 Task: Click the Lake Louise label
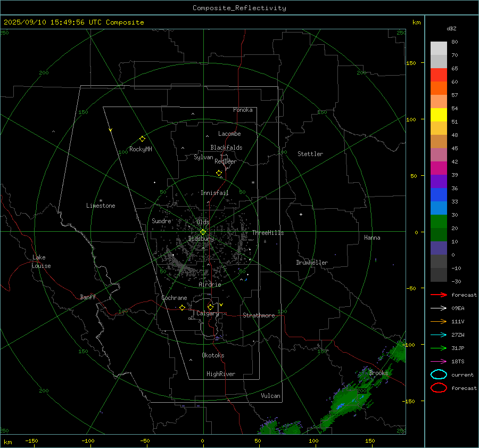[41, 262]
